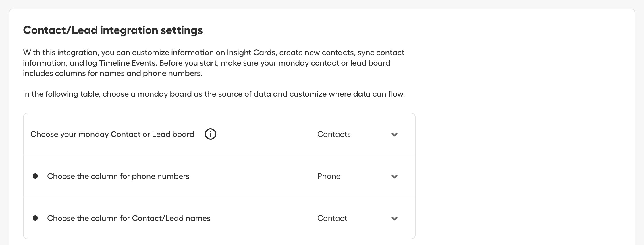Expand the Contacts board chevron arrow
This screenshot has height=245, width=644.
click(x=394, y=134)
